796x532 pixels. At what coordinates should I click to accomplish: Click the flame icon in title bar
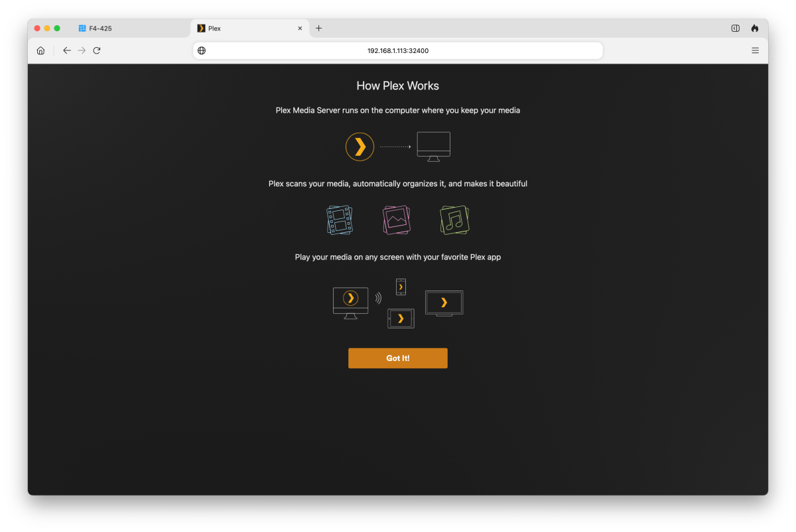(x=755, y=29)
